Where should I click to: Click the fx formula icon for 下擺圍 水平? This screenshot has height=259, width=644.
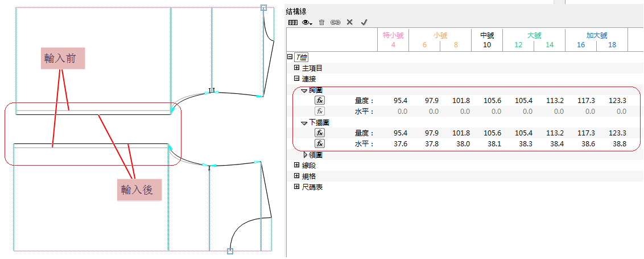click(x=320, y=144)
